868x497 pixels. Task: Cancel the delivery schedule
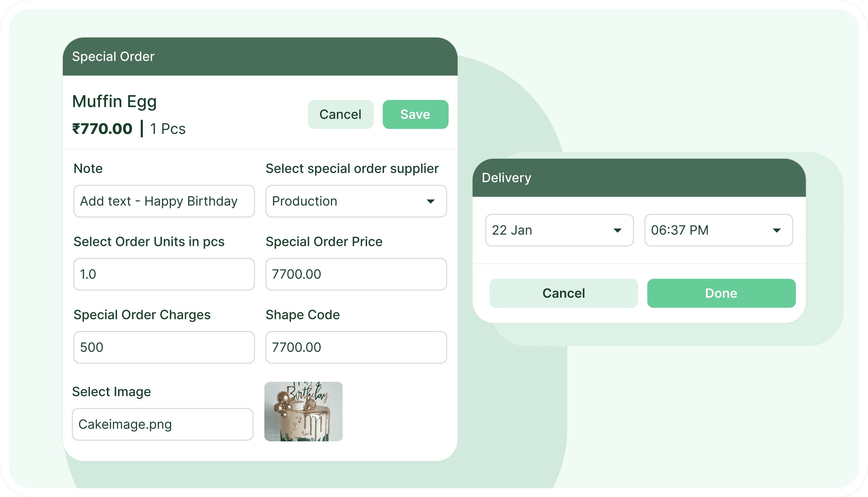click(x=563, y=293)
